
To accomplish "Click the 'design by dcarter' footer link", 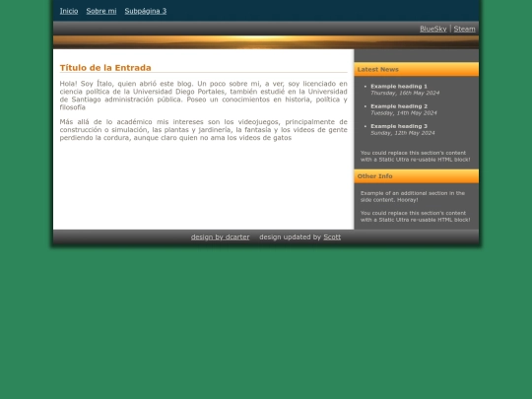I will (x=221, y=236).
